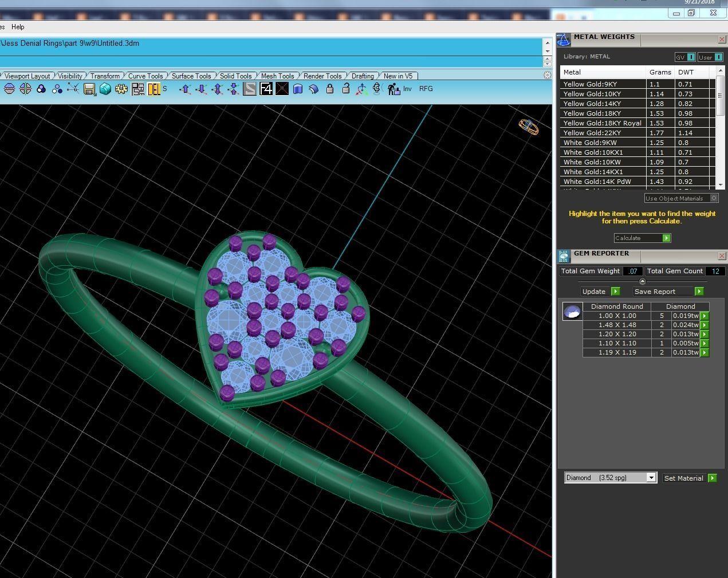
Task: Select the White Gold:14K PdW row
Action: 638,182
